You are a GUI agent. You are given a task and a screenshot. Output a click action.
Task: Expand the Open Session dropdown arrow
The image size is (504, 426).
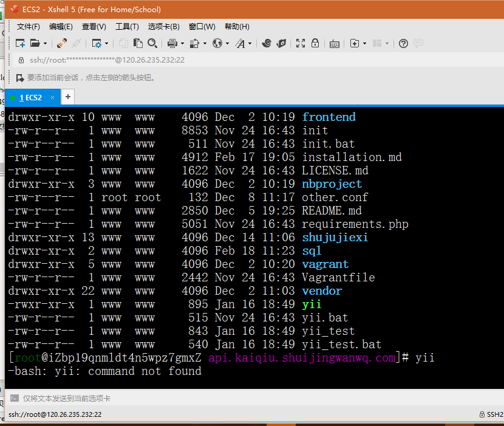click(45, 43)
